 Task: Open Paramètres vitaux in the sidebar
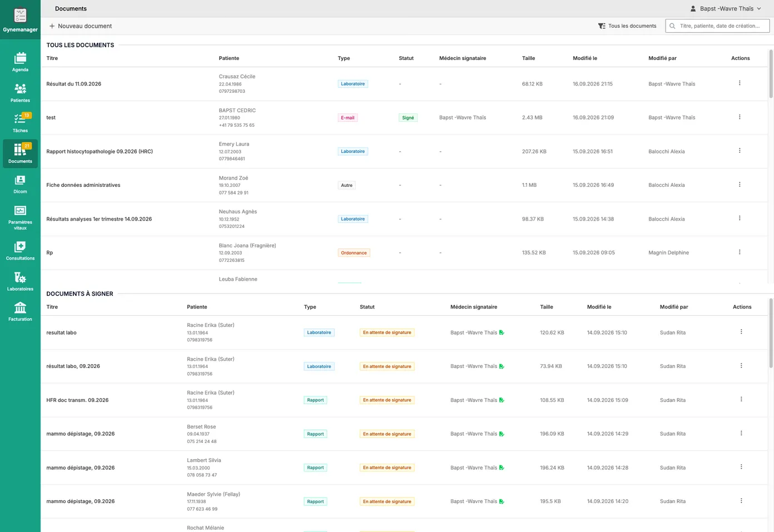[x=20, y=217]
